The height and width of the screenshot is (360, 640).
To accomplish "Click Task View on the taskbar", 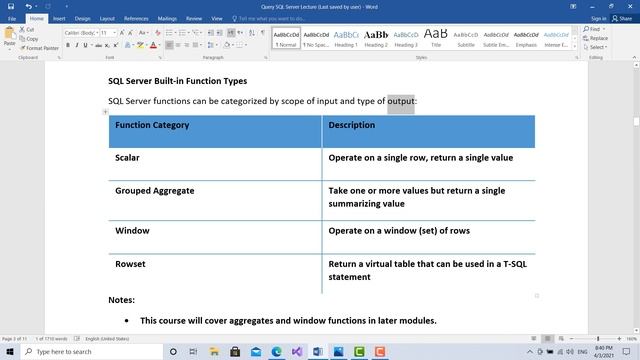I will point(193,351).
